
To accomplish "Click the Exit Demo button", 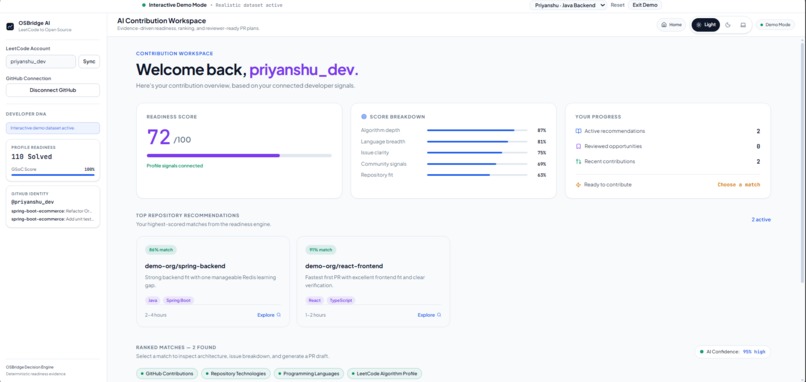I will (x=645, y=5).
